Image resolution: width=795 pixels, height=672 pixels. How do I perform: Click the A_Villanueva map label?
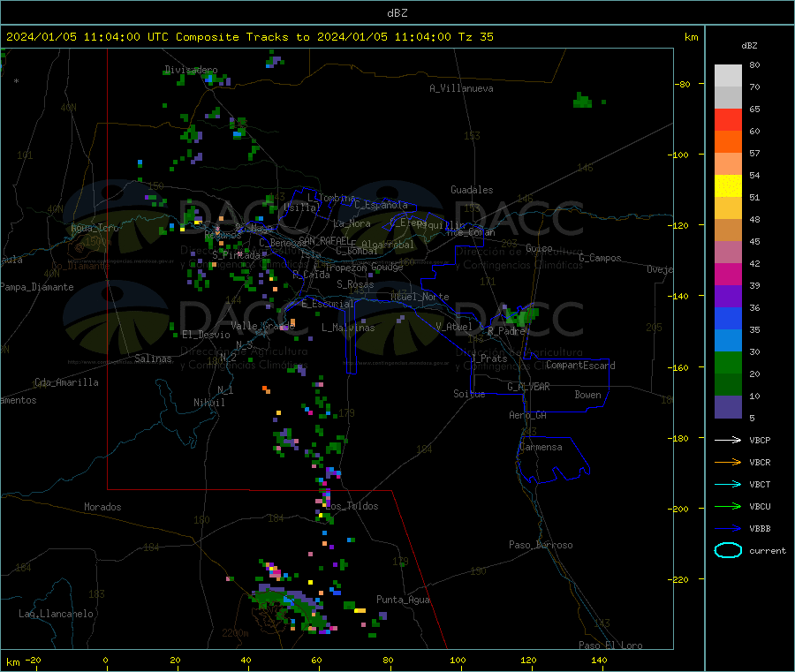tap(461, 88)
